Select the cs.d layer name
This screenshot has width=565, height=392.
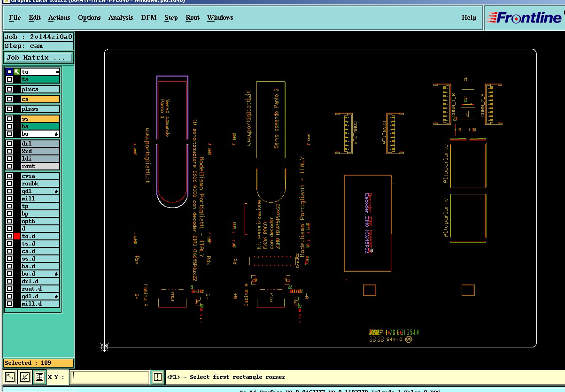pos(40,251)
